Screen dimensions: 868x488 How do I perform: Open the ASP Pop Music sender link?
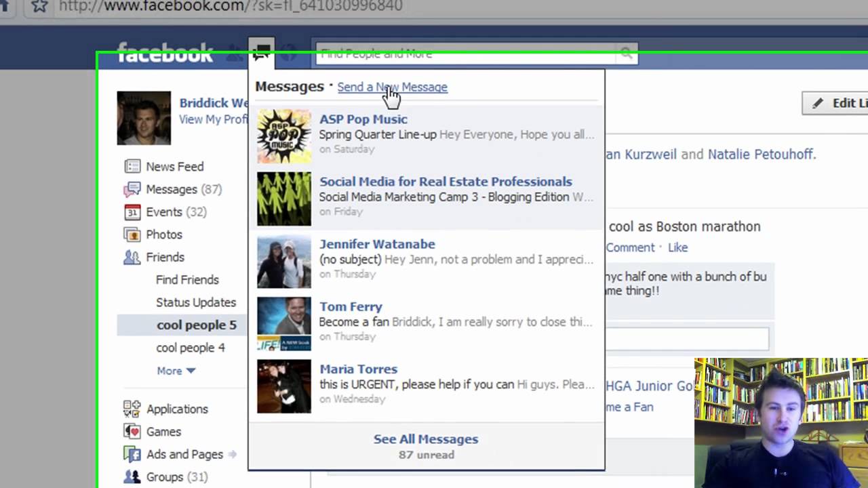pos(363,119)
